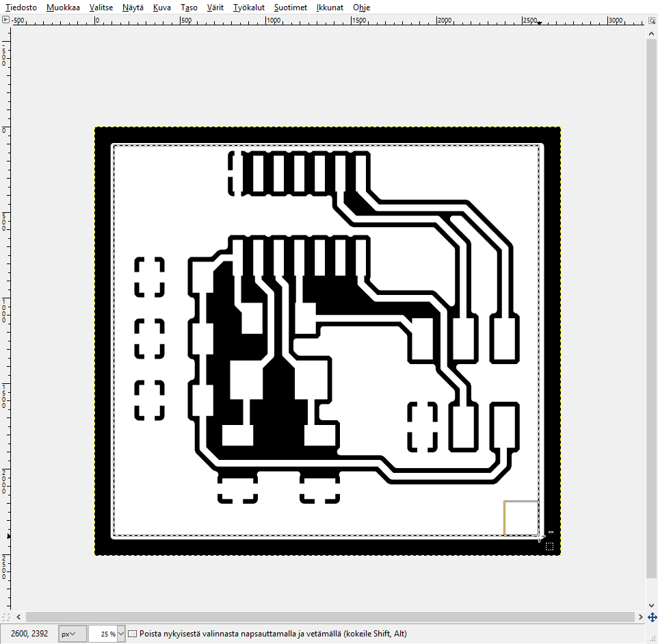Open the Kuva menu
Image resolution: width=658 pixels, height=644 pixels.
(161, 7)
